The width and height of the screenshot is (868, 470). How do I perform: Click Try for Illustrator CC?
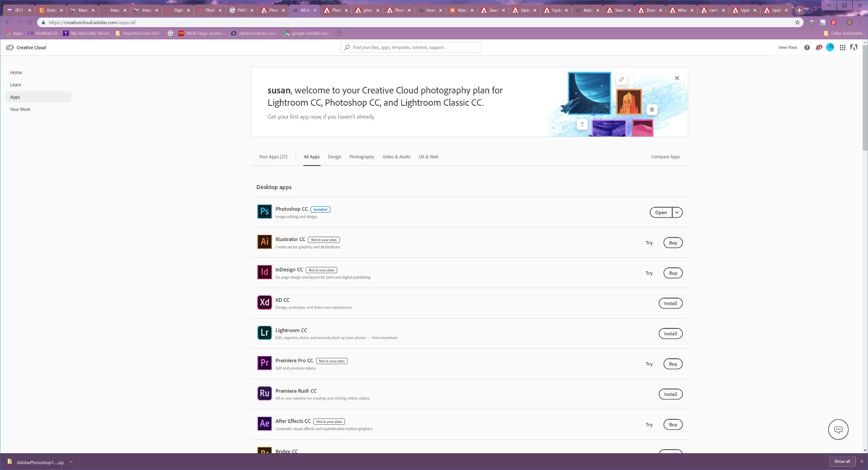coord(649,243)
